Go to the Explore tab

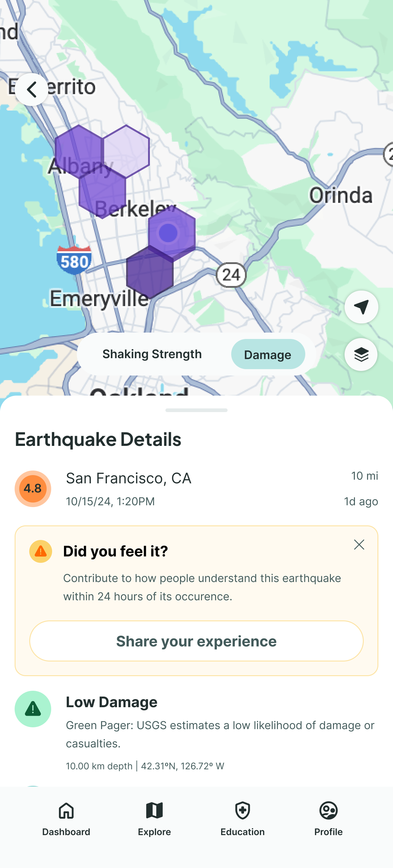click(x=154, y=818)
